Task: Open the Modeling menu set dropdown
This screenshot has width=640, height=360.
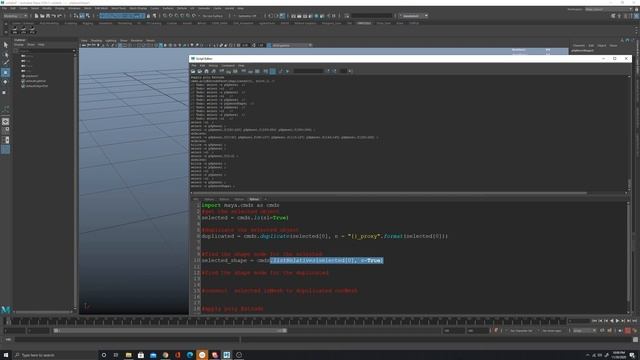Action: click(16, 16)
